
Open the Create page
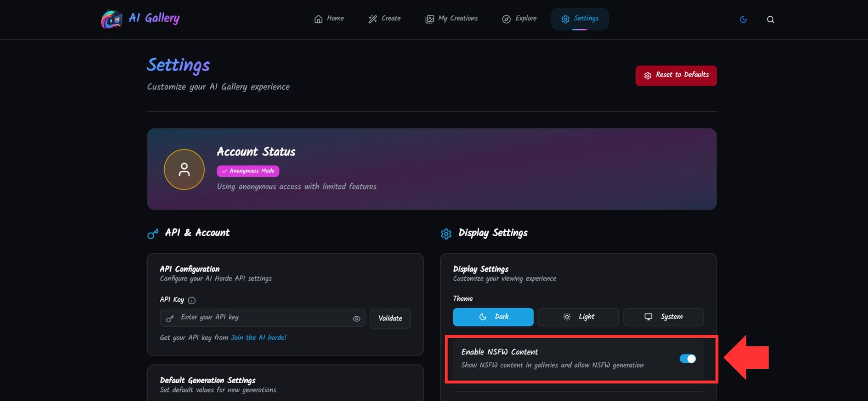[x=384, y=19]
